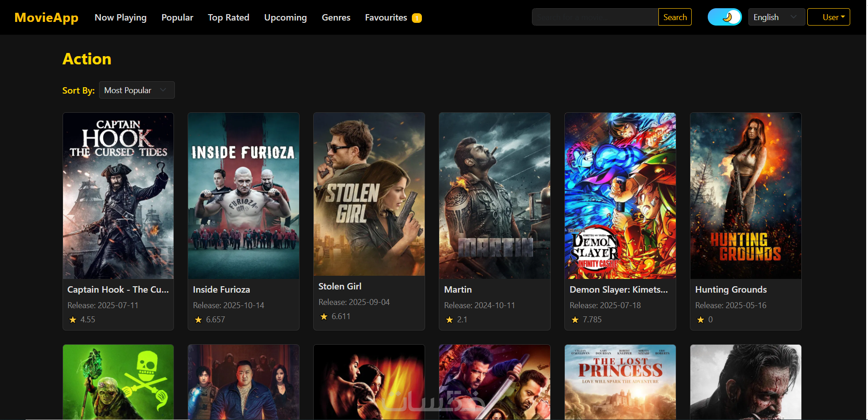Click release date 2025-10-14

coord(228,305)
